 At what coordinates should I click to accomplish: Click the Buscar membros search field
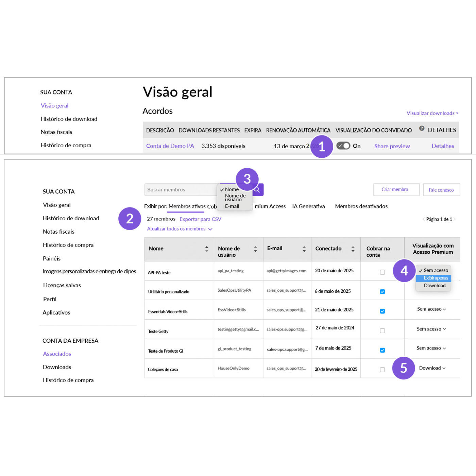coord(181,190)
